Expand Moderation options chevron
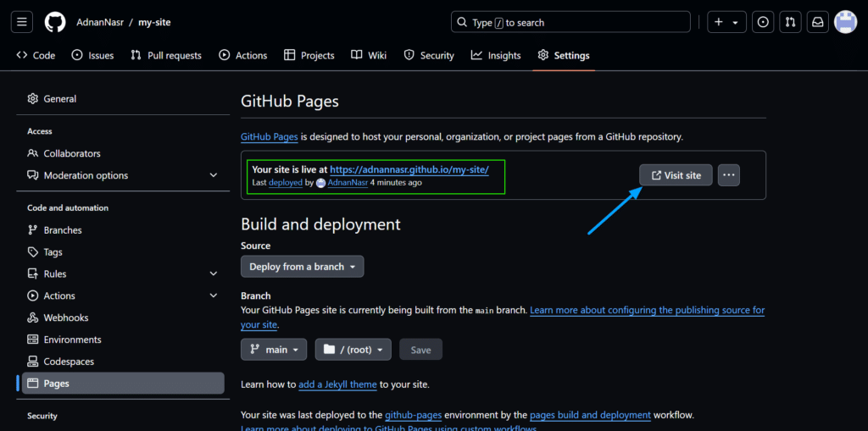The width and height of the screenshot is (868, 431). [x=214, y=175]
